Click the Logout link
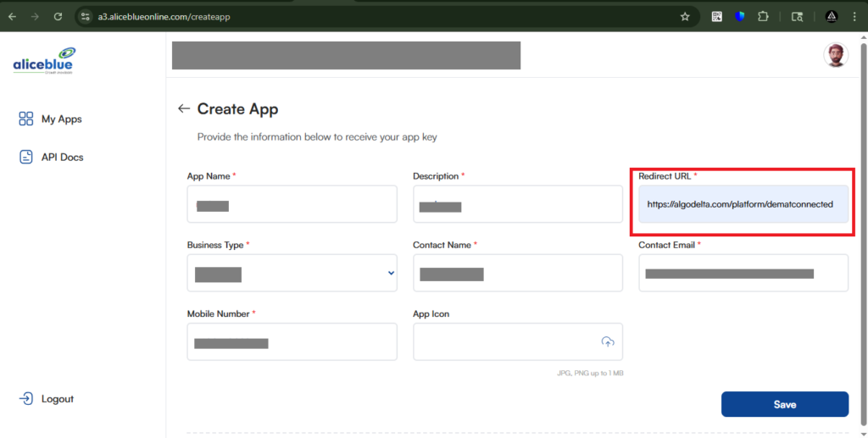 point(57,399)
